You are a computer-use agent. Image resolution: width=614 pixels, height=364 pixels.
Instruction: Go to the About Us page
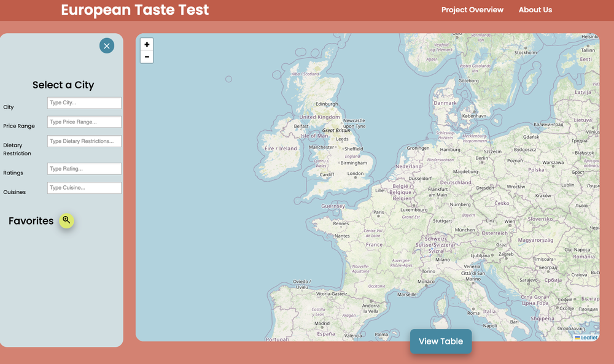535,10
